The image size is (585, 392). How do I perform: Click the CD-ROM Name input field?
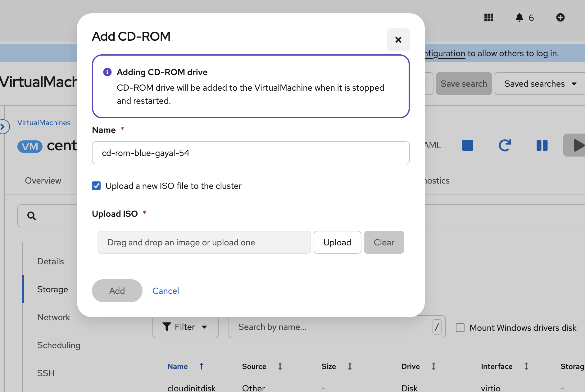pos(251,153)
